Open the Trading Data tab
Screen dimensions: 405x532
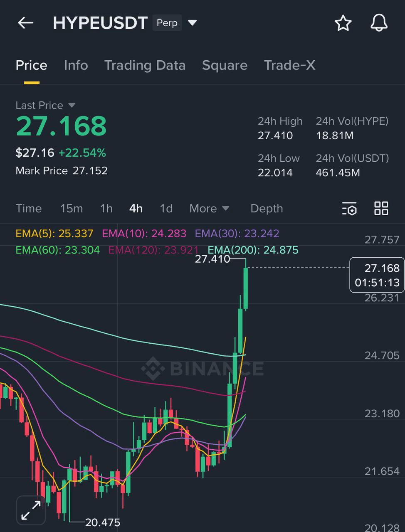145,65
